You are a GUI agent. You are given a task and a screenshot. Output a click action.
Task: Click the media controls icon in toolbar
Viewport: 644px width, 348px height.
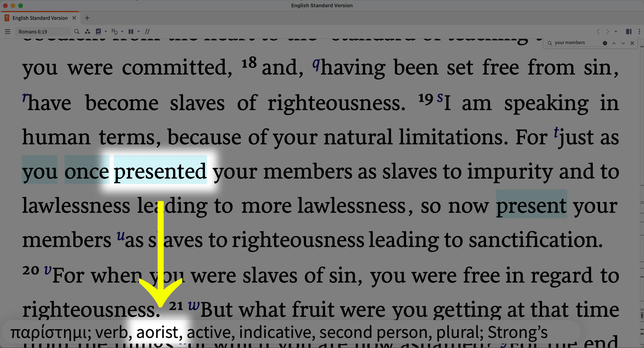pyautogui.click(x=132, y=31)
